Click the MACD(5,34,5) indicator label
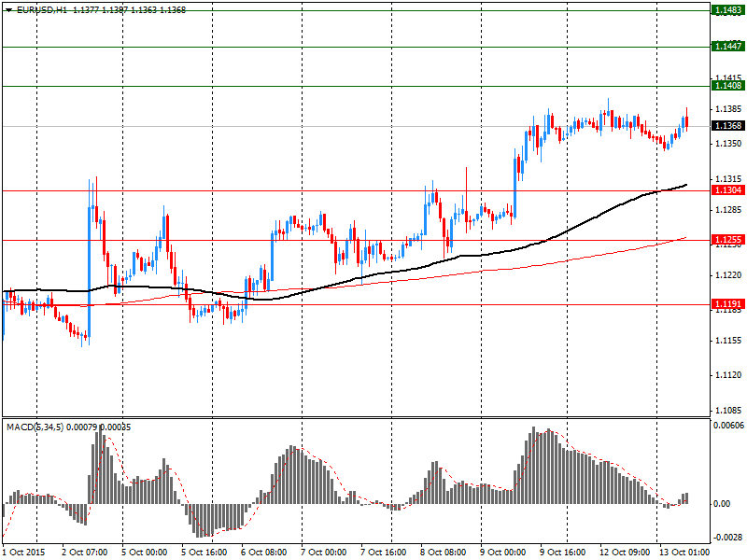This screenshot has height=560, width=747. (x=35, y=427)
